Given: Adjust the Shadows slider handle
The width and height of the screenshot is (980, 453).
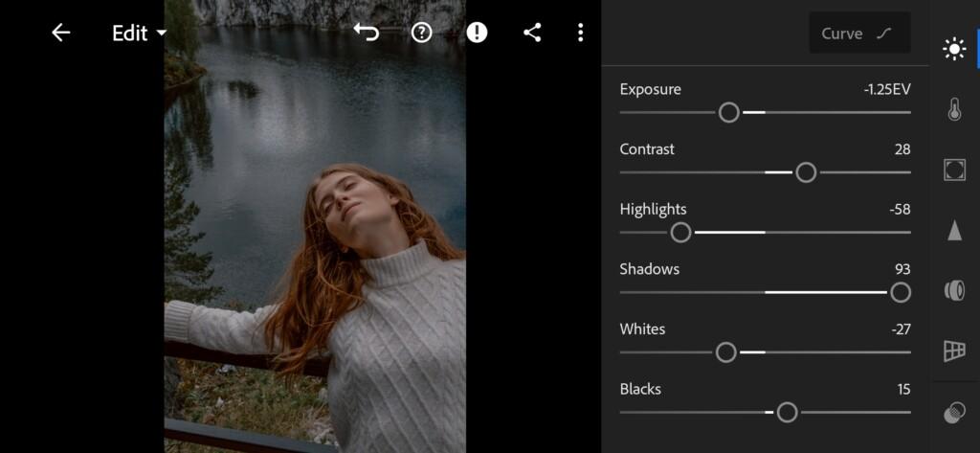Looking at the screenshot, I should pyautogui.click(x=900, y=292).
